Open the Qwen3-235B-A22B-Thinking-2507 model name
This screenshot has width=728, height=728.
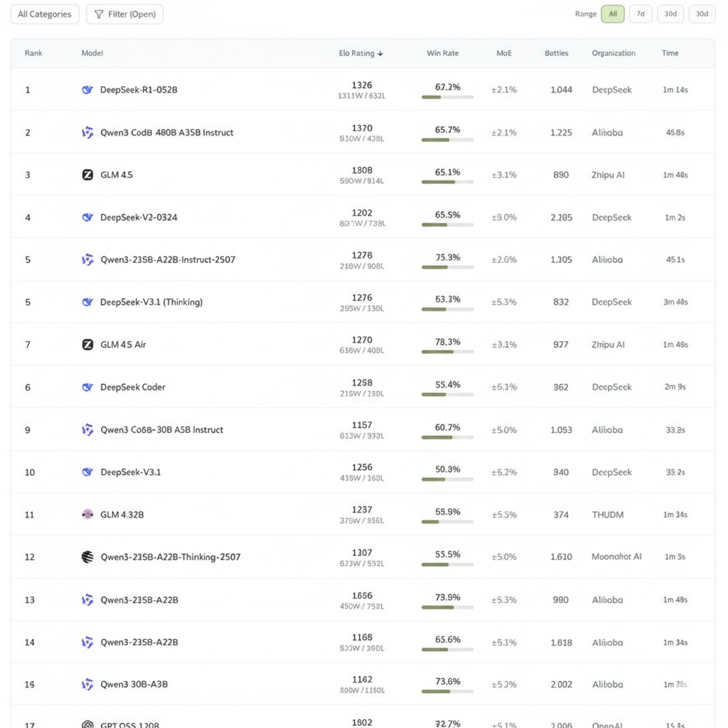171,557
